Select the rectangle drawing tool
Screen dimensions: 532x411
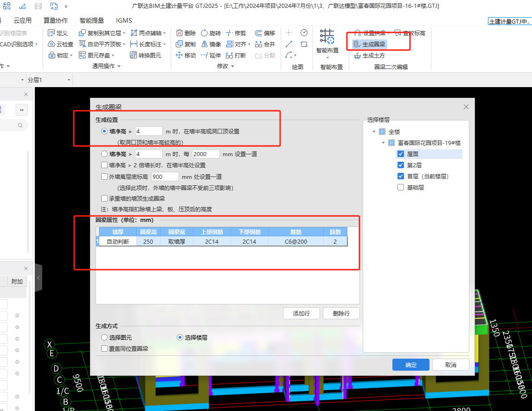tap(304, 44)
